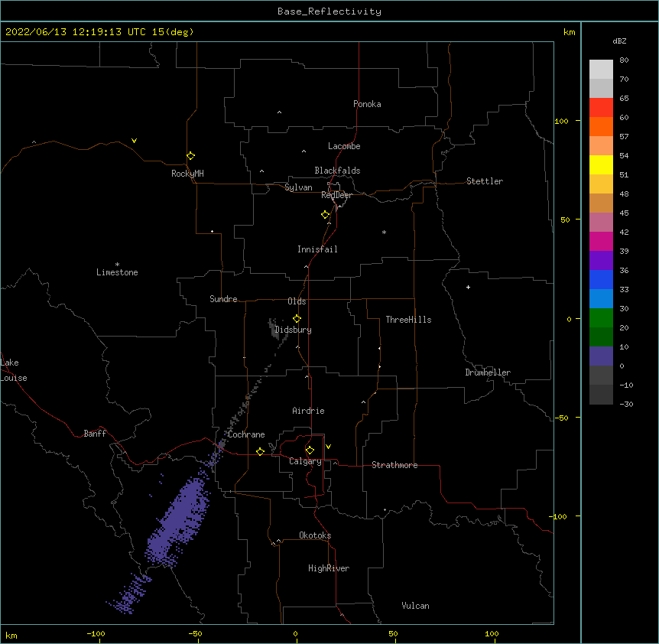Click the RockyMH label
Screen dimensions: 659x644
click(187, 173)
